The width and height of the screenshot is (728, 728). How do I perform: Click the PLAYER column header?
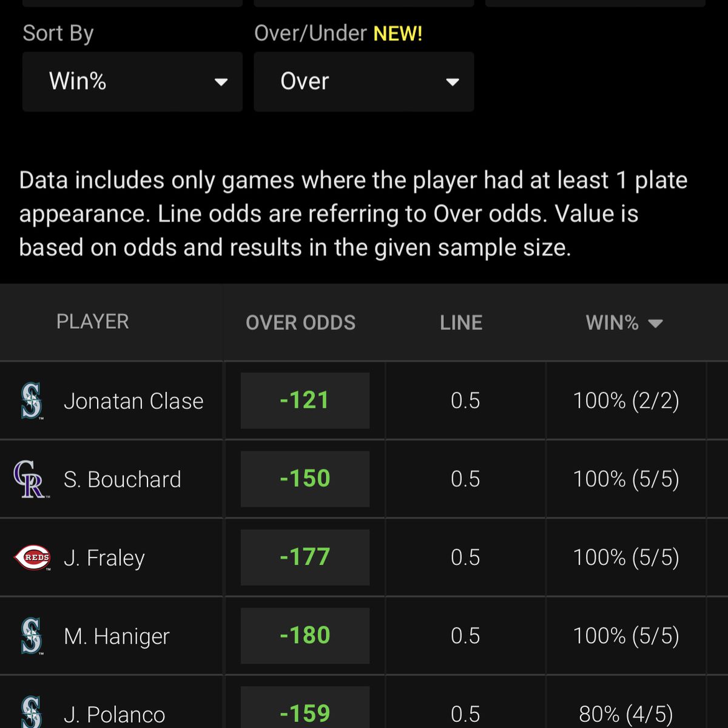point(93,322)
